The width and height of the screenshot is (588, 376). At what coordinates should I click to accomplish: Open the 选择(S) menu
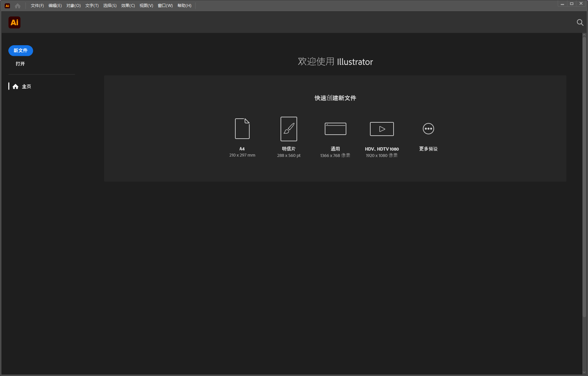tap(110, 6)
